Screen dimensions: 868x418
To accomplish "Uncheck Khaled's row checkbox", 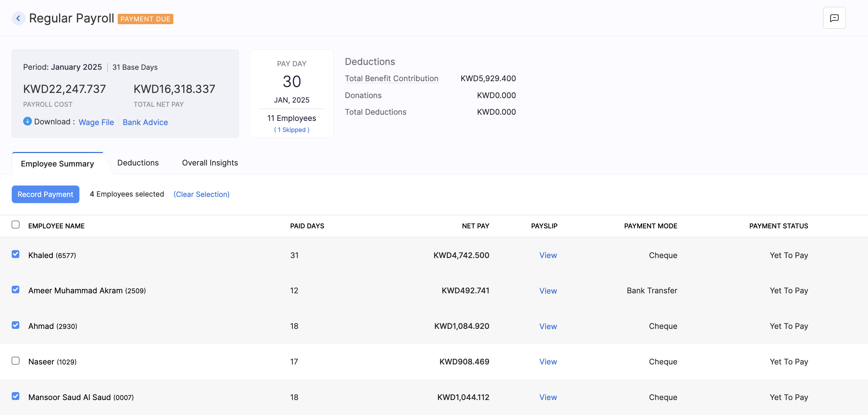I will point(16,255).
